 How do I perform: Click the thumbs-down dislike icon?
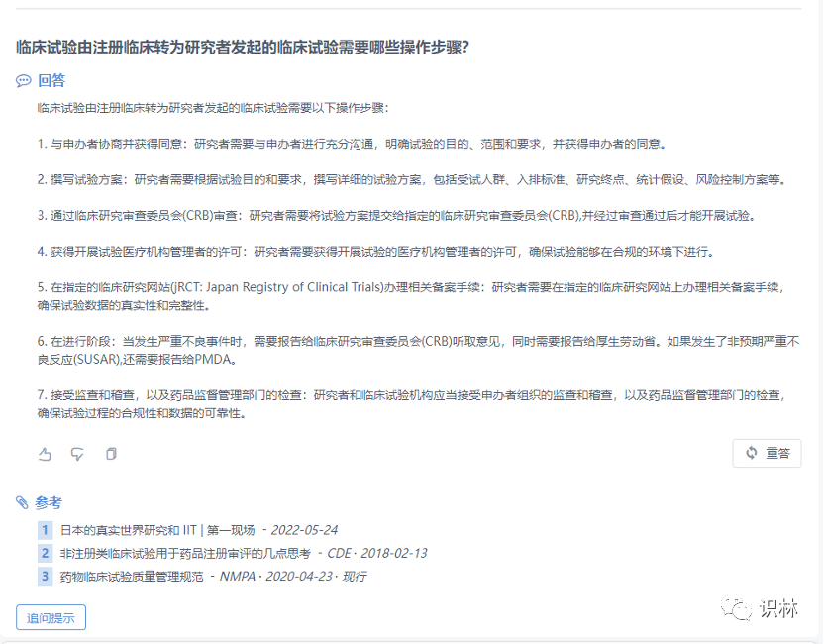78,454
